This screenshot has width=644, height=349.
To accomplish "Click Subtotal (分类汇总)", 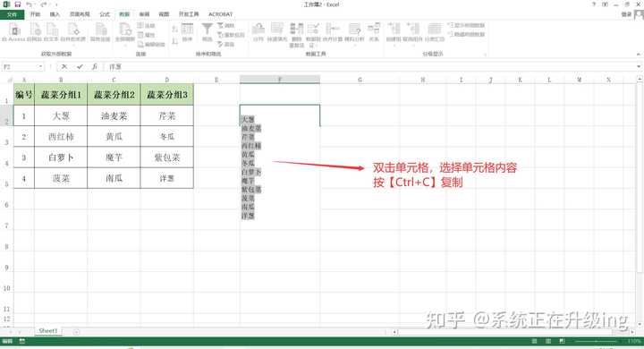I will point(435,32).
